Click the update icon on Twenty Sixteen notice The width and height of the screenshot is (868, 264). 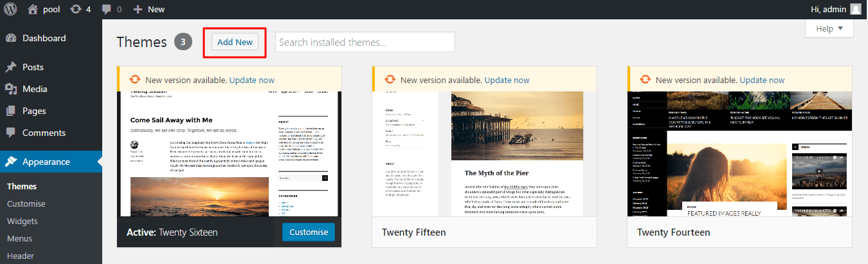click(x=135, y=80)
